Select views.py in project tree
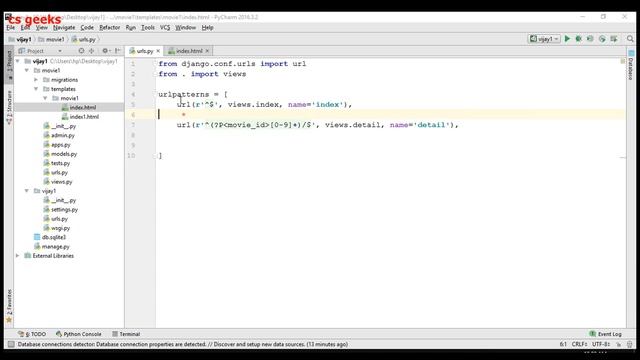640x360 pixels. (62, 182)
